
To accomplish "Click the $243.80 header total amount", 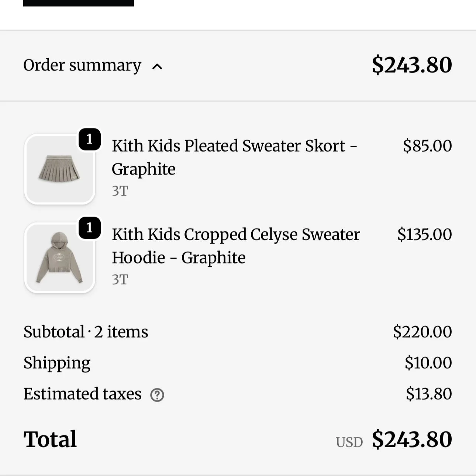I will pos(411,65).
